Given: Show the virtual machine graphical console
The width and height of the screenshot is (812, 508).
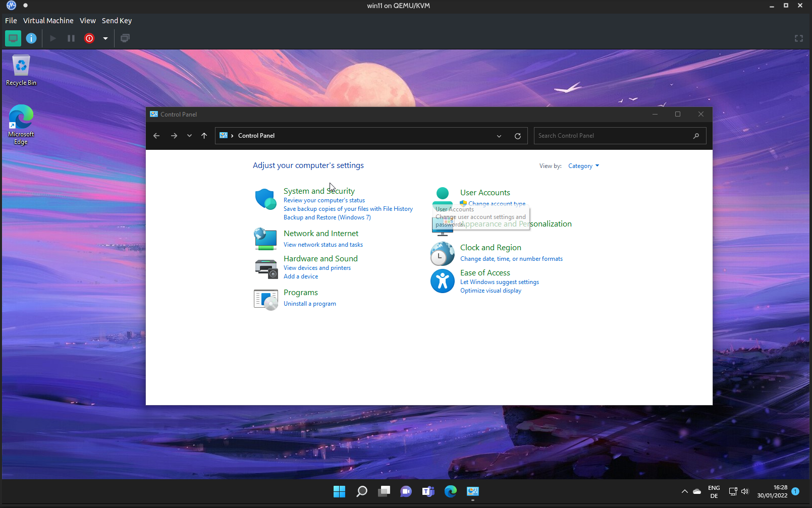Looking at the screenshot, I should 13,38.
